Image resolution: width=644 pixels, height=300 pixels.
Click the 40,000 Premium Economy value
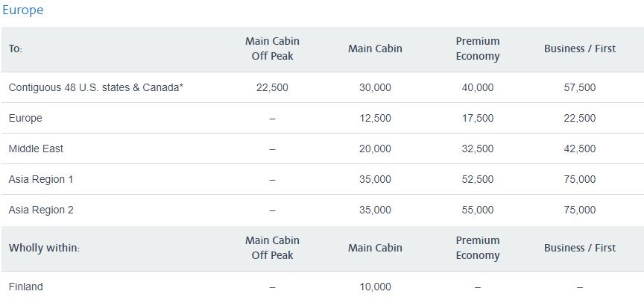tap(478, 87)
